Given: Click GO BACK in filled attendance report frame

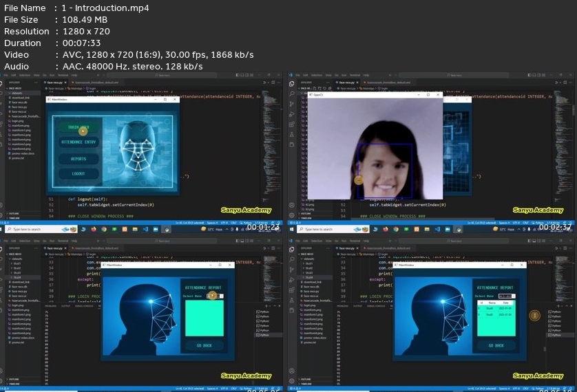Looking at the screenshot, I should 496,346.
